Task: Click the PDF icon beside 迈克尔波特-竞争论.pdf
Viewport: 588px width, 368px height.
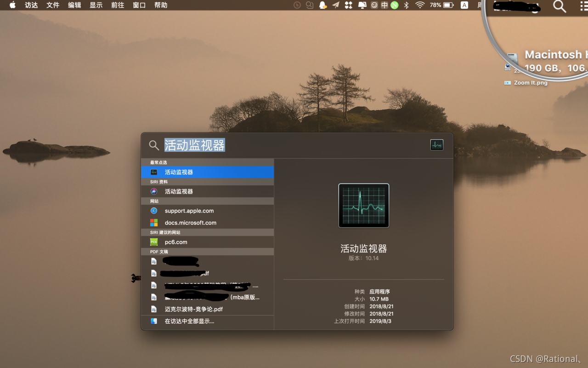Action: point(154,309)
